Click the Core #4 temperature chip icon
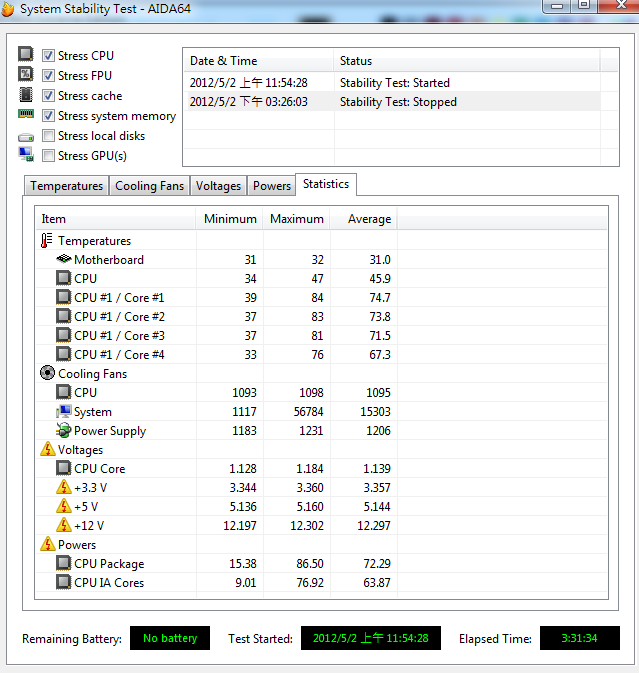Image resolution: width=639 pixels, height=673 pixels. (x=64, y=354)
